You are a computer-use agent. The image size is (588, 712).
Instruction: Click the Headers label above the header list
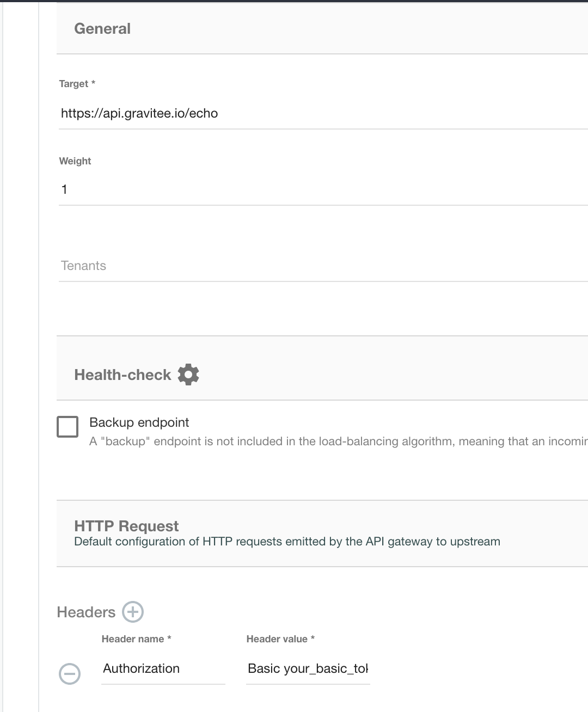pyautogui.click(x=86, y=612)
